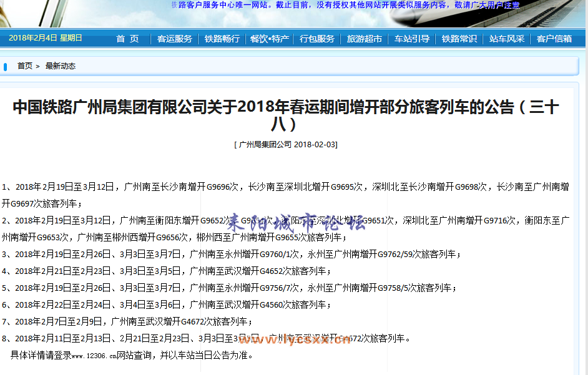Click the 最新动态 breadcrumb link
This screenshot has width=588, height=375.
(x=61, y=66)
